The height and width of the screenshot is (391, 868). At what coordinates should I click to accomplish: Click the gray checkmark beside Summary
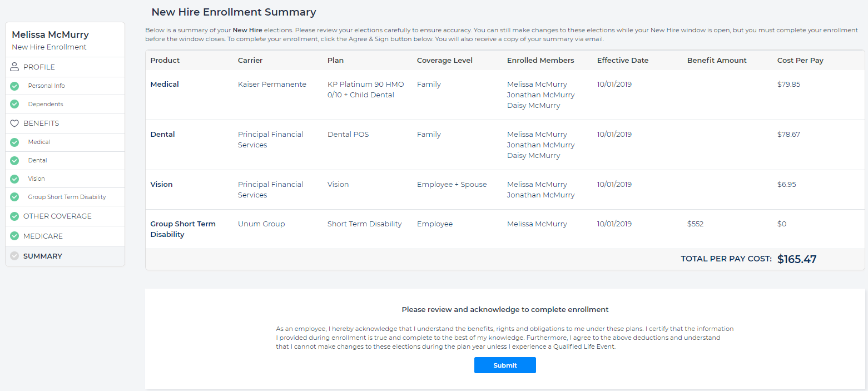click(14, 256)
